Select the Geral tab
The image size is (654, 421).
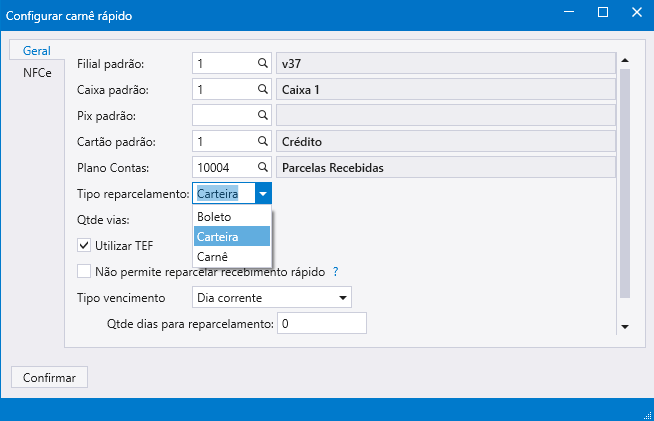coord(36,50)
